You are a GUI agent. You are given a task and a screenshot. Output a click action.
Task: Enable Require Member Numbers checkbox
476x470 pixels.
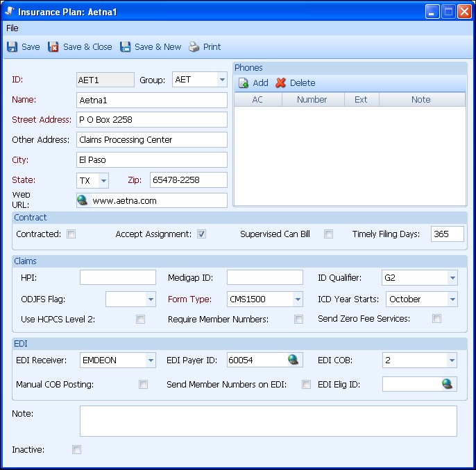(x=298, y=320)
